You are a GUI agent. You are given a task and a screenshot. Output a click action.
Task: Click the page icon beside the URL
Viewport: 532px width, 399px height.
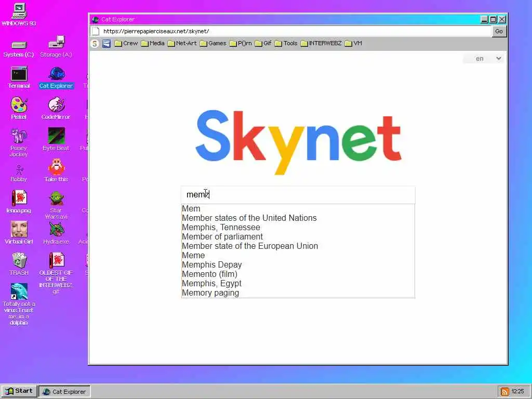click(x=96, y=31)
